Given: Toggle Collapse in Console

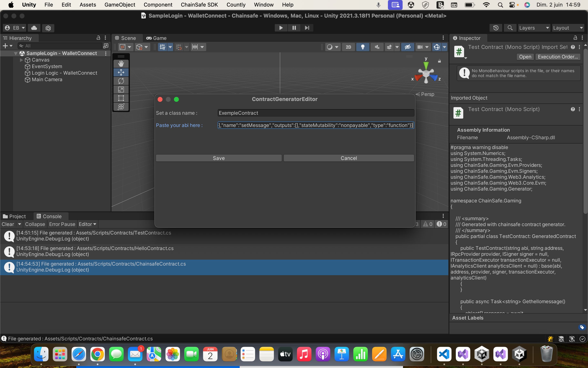Looking at the screenshot, I should pyautogui.click(x=35, y=224).
